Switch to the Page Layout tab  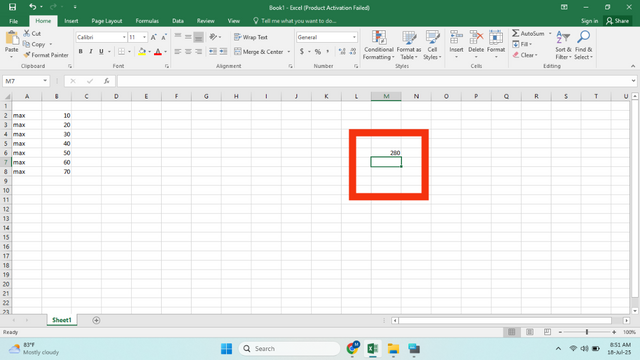coord(107,21)
